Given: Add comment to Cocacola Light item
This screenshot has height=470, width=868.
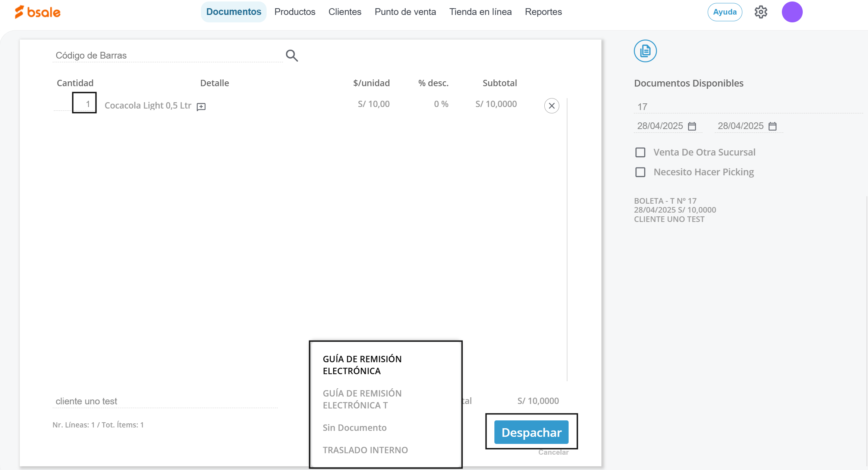Looking at the screenshot, I should point(201,107).
